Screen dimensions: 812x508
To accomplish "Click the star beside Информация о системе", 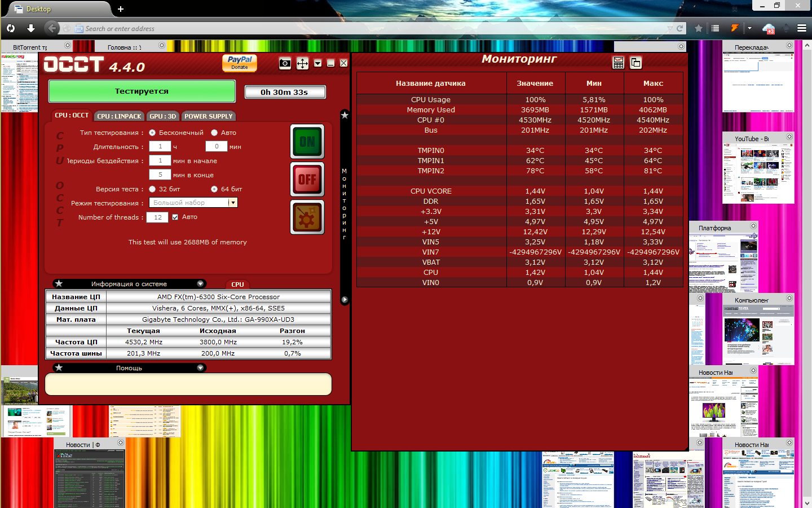I will click(x=59, y=283).
